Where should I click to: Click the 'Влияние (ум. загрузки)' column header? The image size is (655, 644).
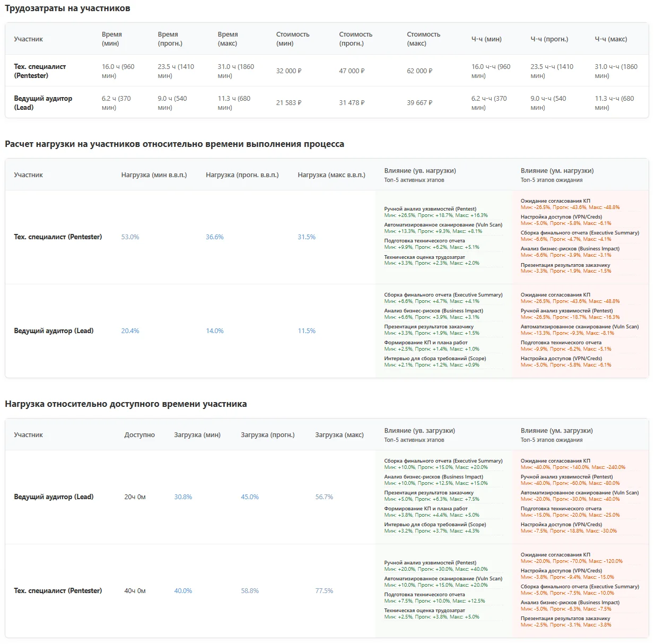point(556,431)
